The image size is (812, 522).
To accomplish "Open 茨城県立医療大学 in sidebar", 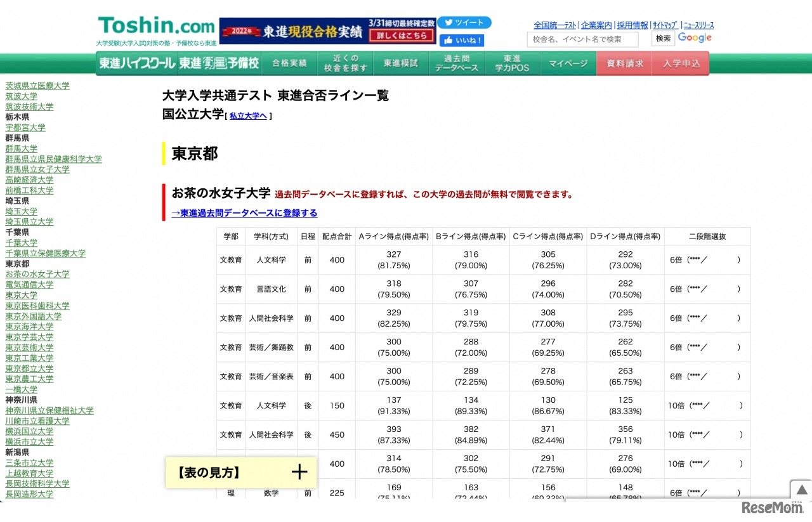I will [x=37, y=86].
